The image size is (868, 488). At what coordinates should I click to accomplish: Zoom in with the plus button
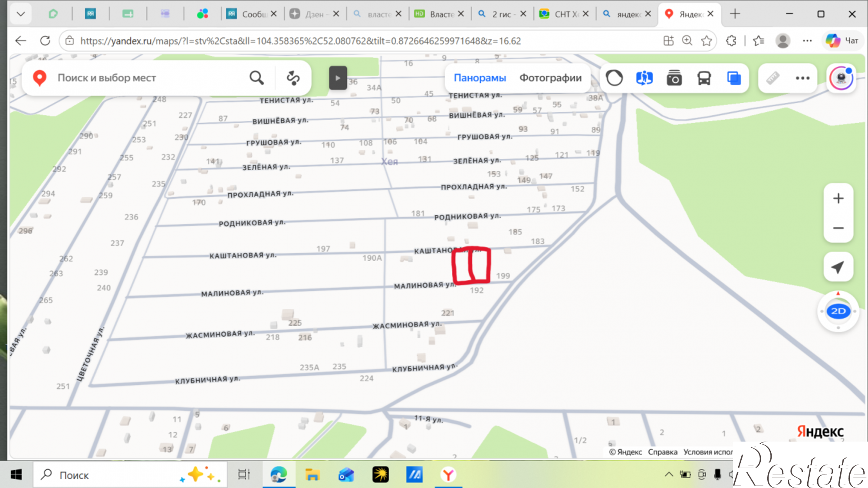pos(838,199)
